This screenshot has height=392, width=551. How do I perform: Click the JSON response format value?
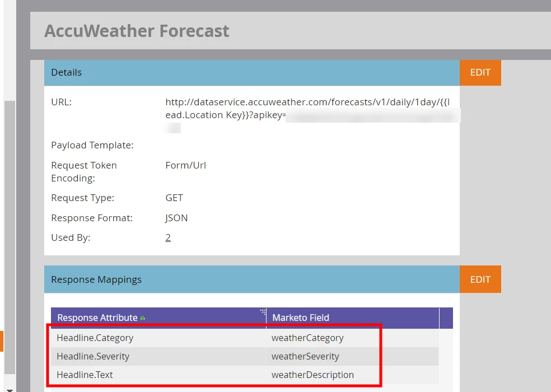[x=176, y=218]
